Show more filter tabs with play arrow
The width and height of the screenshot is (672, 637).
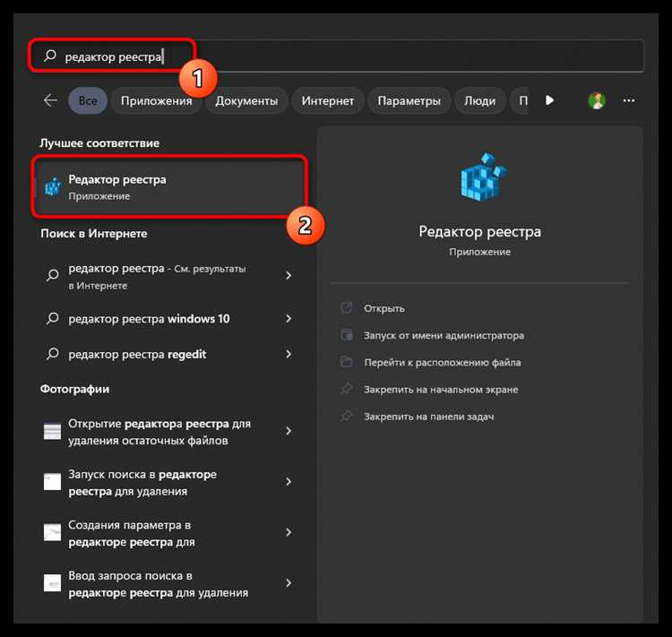pyautogui.click(x=549, y=100)
